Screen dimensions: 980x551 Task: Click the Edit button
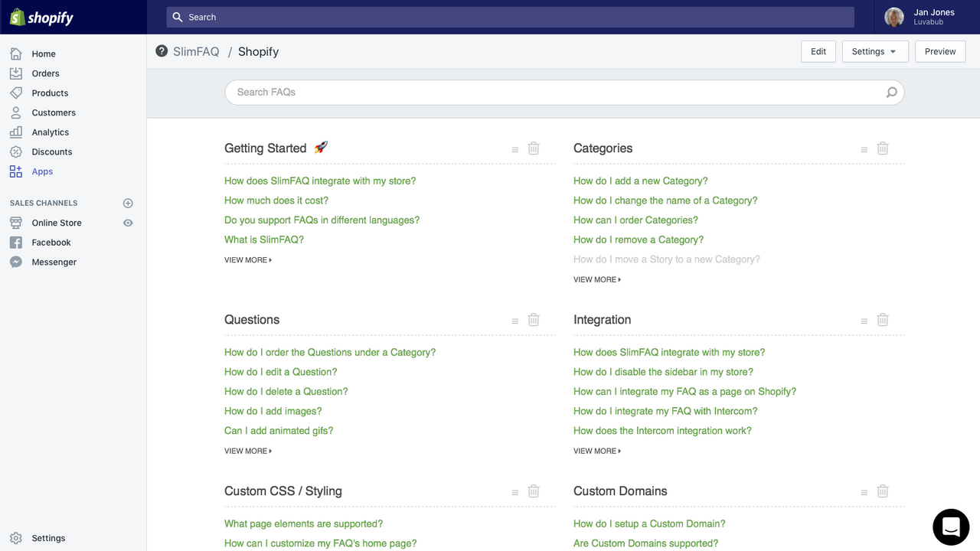click(818, 51)
